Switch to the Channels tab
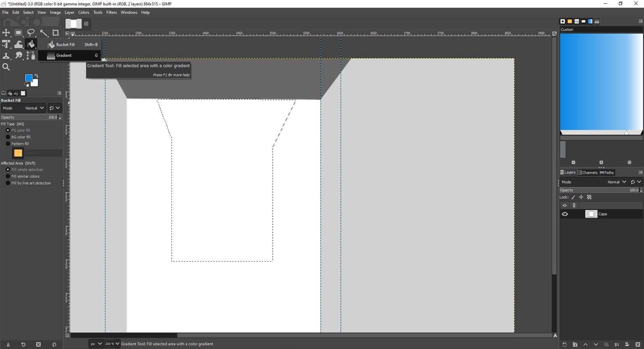 pos(588,172)
